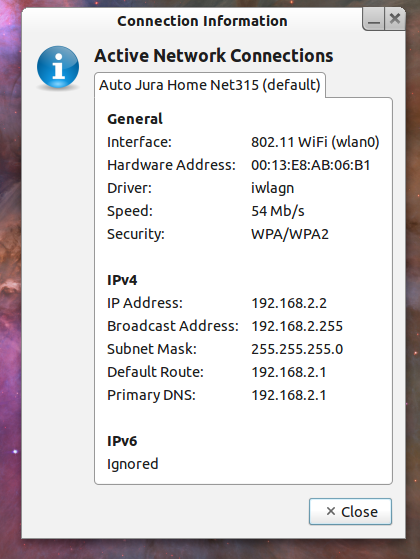Click the subnet mask 255.255.255.0 value
This screenshot has width=420, height=559.
(x=297, y=349)
